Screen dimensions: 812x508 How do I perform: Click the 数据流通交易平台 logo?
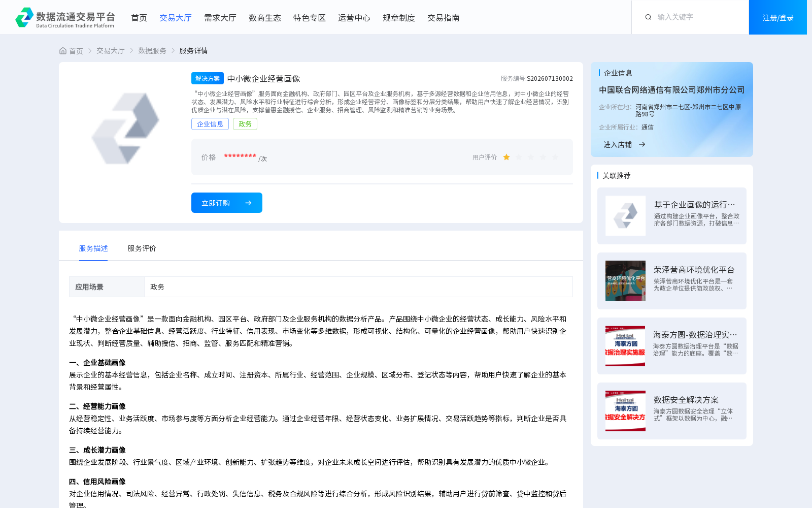pos(65,17)
